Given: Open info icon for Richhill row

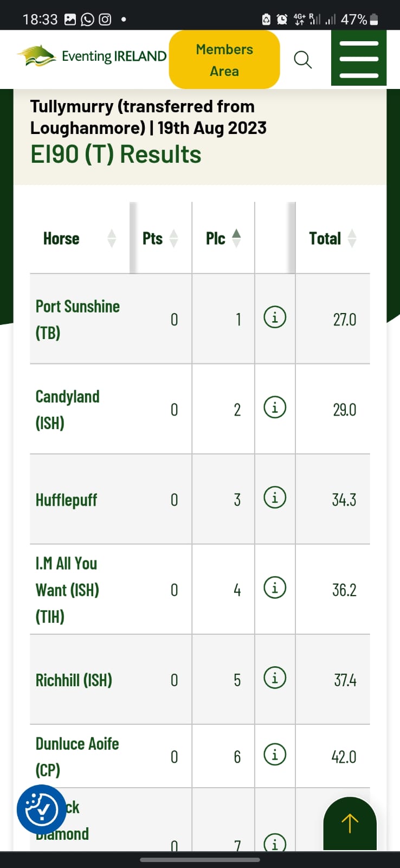Looking at the screenshot, I should (x=275, y=678).
